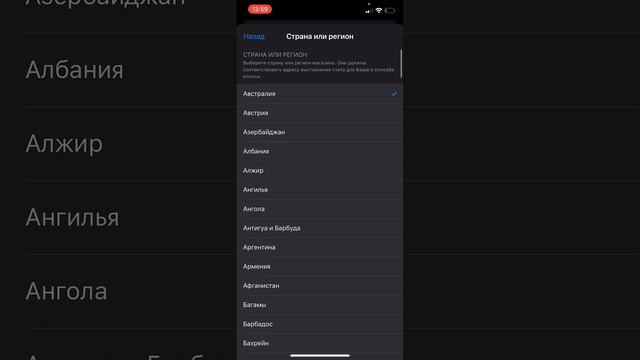Select Австрия as the region
640x360 pixels.
click(320, 113)
